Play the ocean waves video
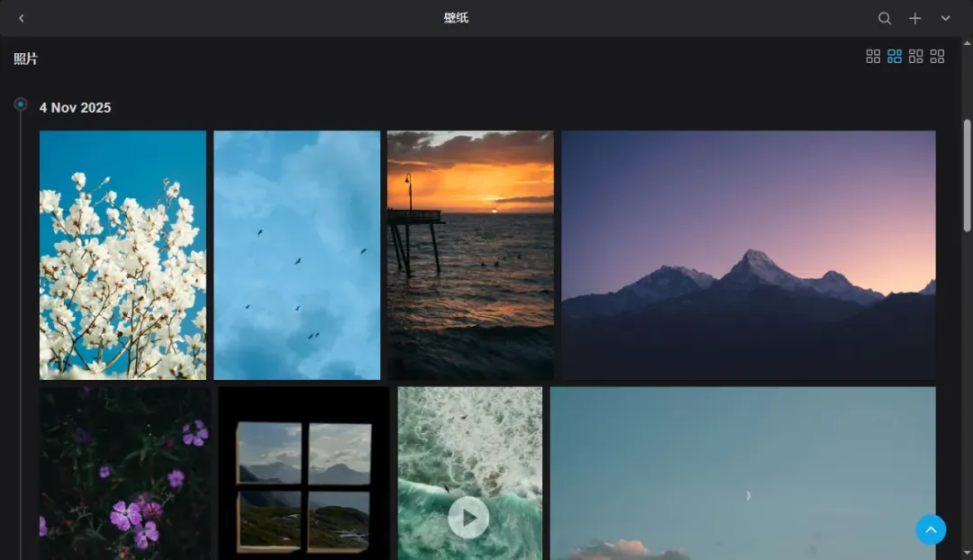 pos(468,518)
